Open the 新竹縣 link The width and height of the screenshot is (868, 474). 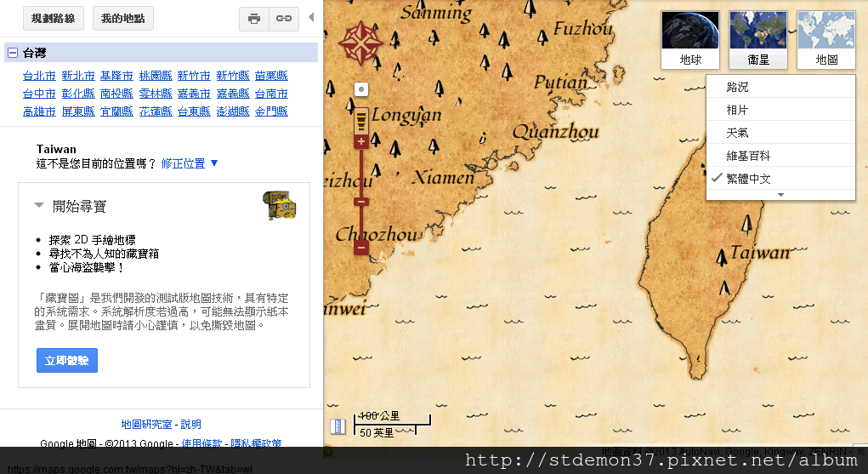[x=232, y=76]
